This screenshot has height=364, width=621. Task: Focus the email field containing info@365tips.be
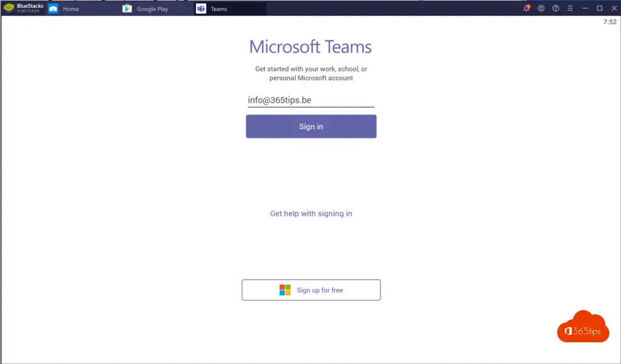310,101
